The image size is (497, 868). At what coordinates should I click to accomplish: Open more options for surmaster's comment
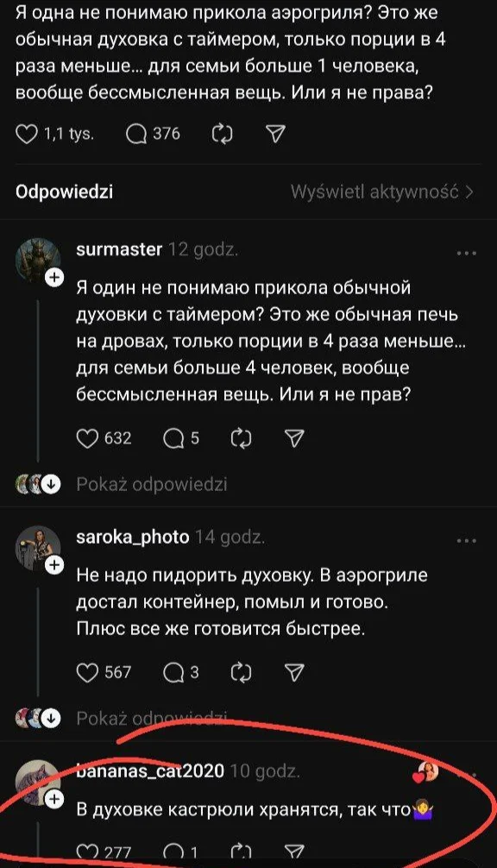coord(467,252)
